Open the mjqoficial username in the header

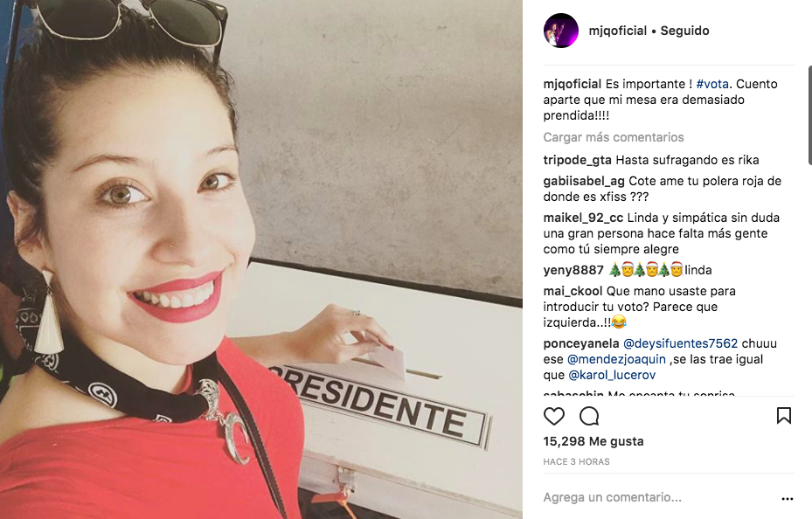(617, 31)
